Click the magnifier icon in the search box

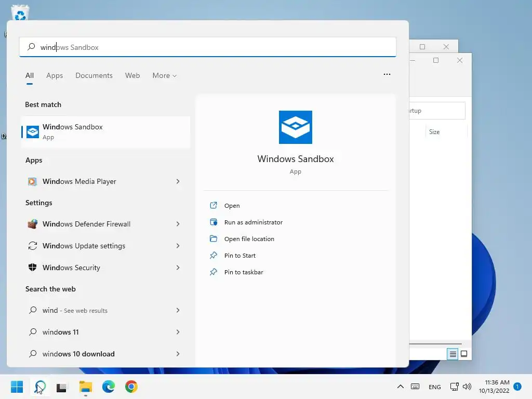click(31, 47)
